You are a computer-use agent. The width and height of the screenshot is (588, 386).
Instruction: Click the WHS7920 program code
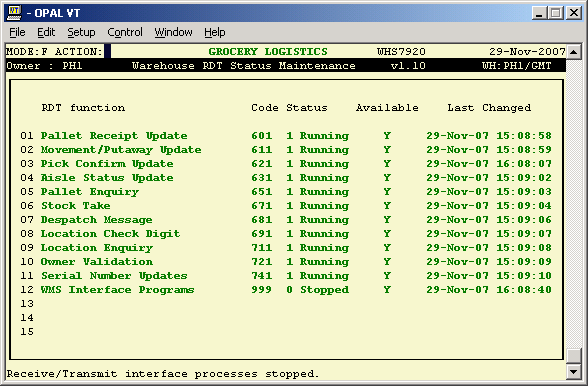pyautogui.click(x=401, y=51)
